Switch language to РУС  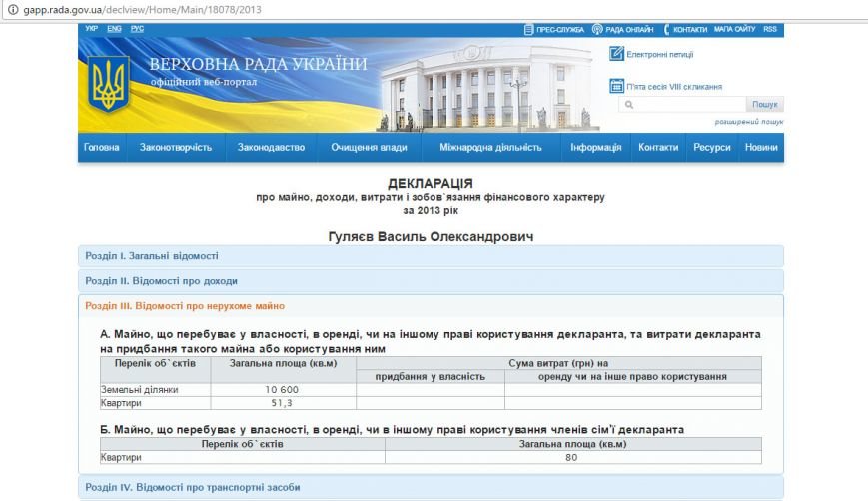137,29
